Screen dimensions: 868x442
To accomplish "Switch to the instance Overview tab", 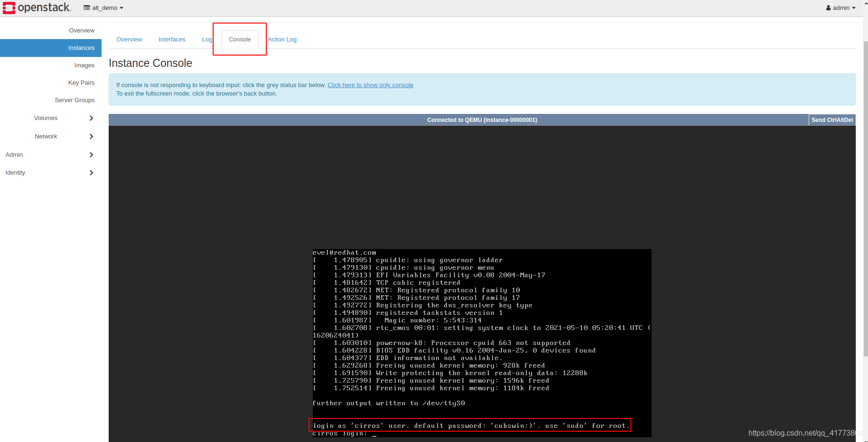I will click(129, 40).
